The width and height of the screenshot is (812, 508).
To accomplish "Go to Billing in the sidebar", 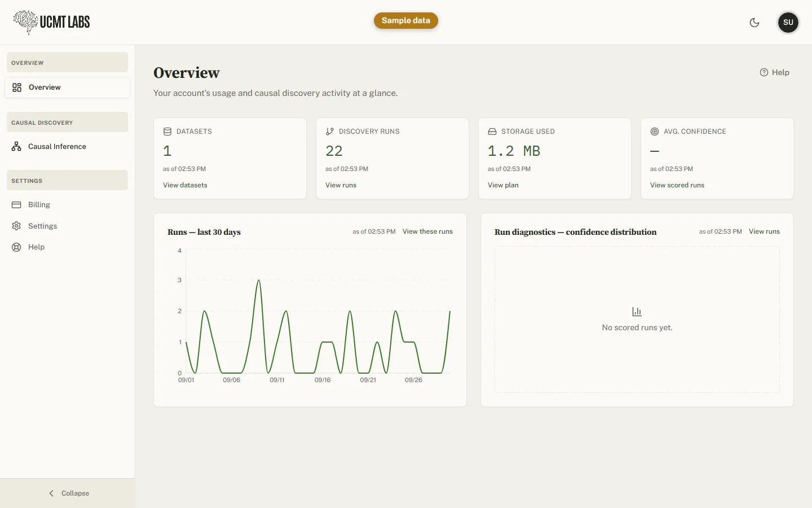I will coord(68,205).
